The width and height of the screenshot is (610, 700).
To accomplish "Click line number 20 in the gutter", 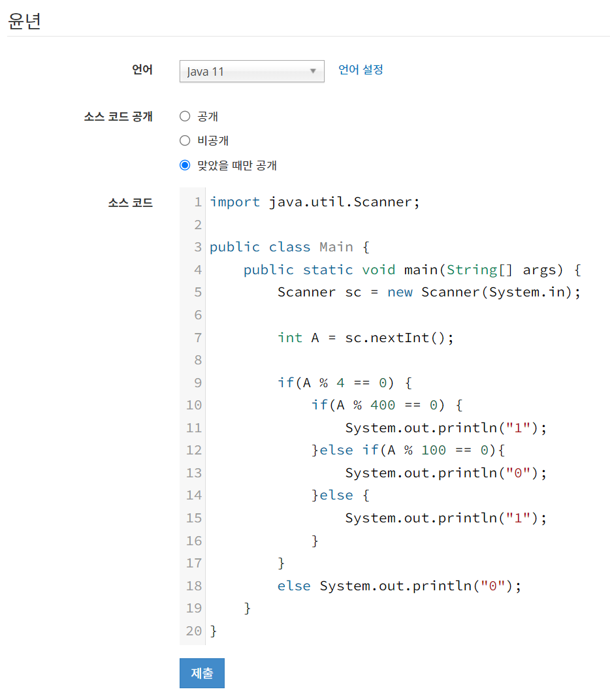I will 194,631.
